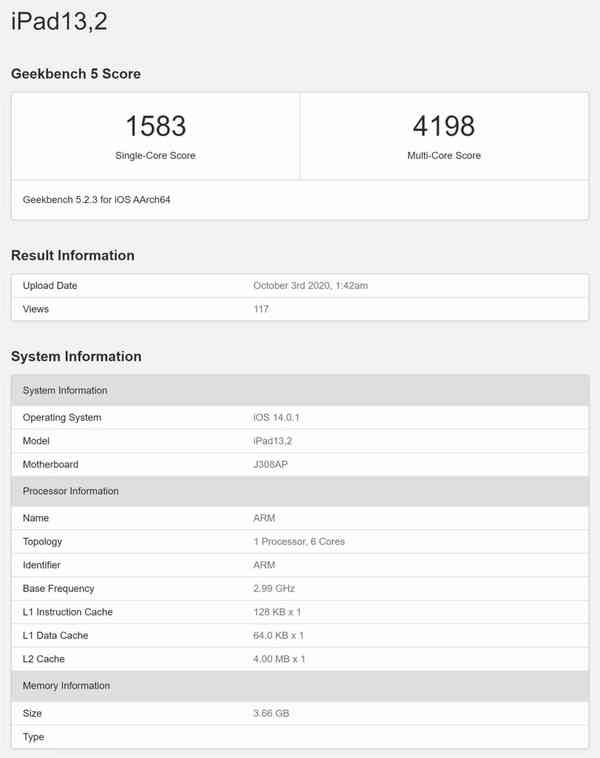Select October 3rd 2020, 1:42am value
The image size is (600, 758).
point(310,286)
